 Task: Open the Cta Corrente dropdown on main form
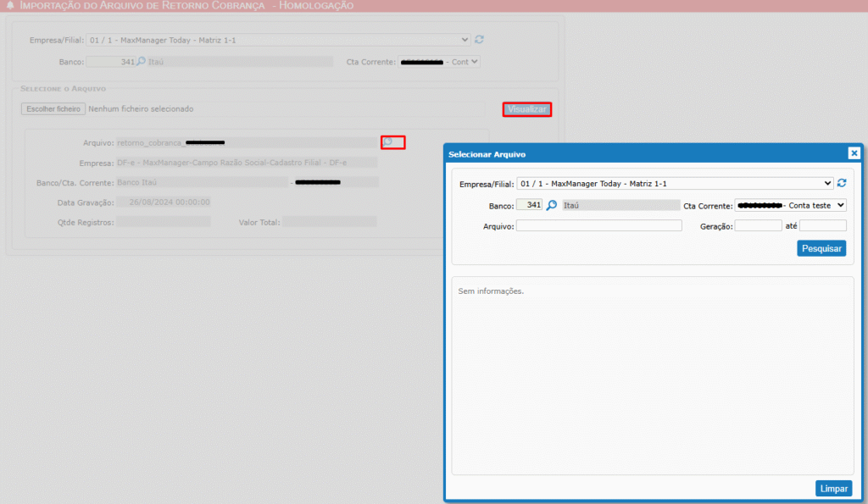click(x=439, y=62)
